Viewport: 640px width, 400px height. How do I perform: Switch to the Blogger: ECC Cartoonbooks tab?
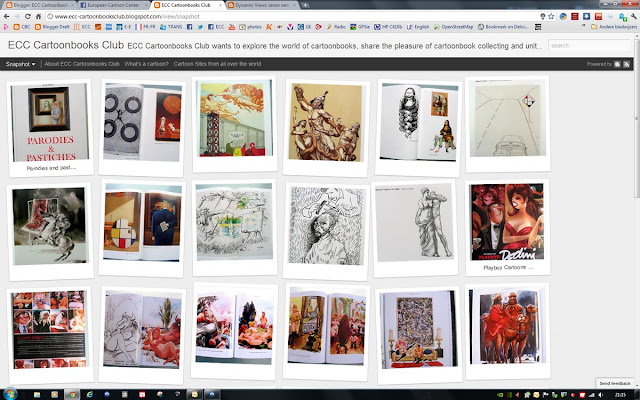click(x=39, y=5)
